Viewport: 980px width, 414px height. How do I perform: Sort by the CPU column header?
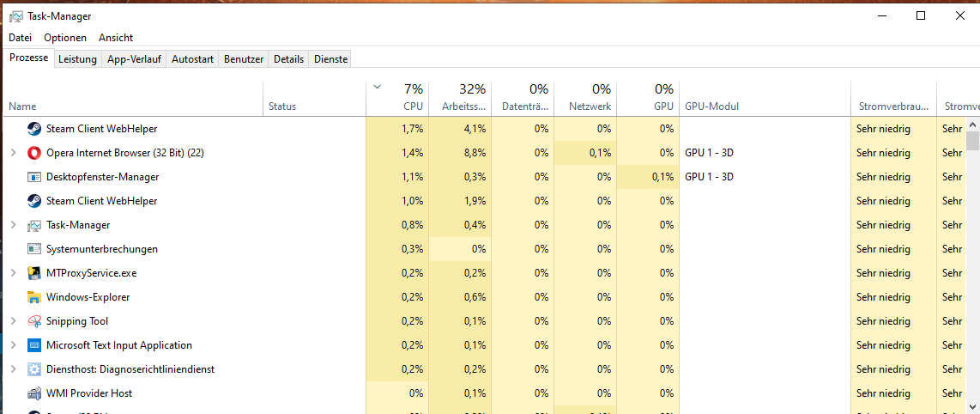coord(397,98)
